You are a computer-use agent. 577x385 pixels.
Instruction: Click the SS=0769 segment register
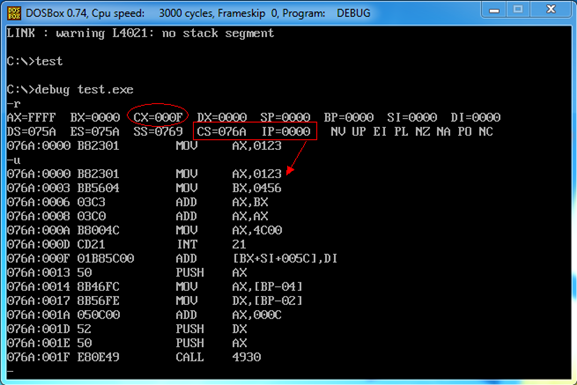tap(158, 131)
